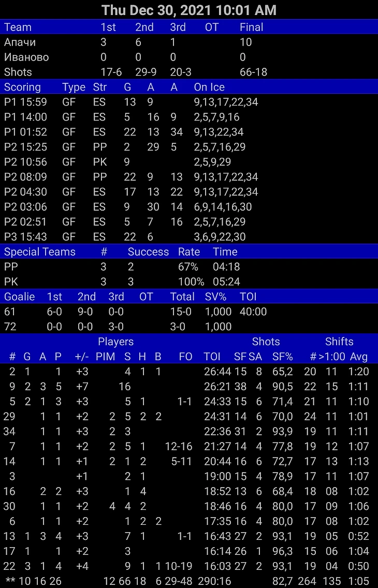Click the SF% column header
378x588 pixels.
(282, 357)
